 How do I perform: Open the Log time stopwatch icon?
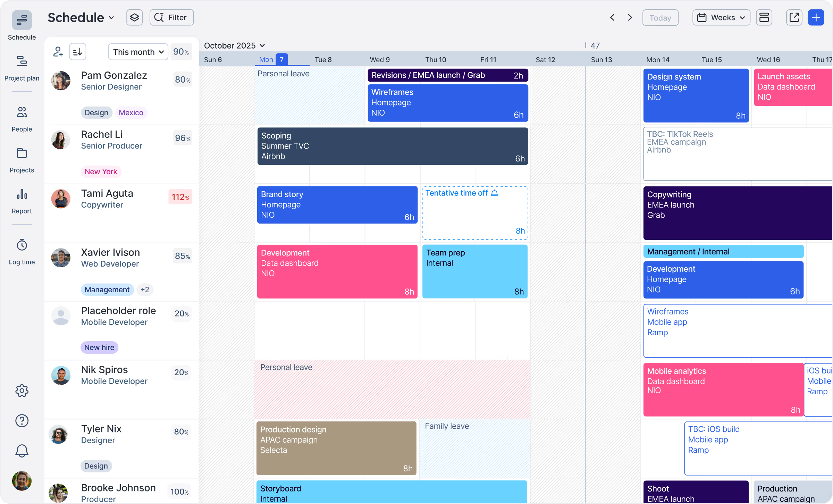click(x=22, y=245)
